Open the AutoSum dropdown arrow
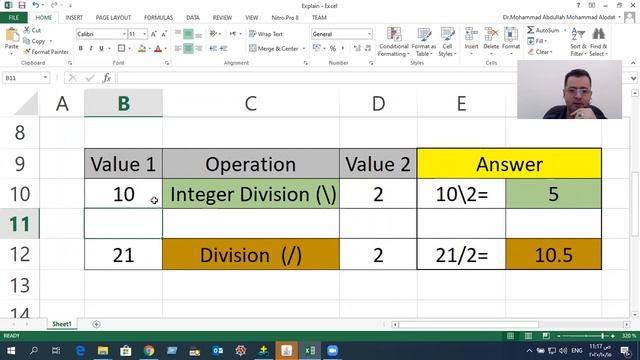640x360 pixels. (565, 30)
